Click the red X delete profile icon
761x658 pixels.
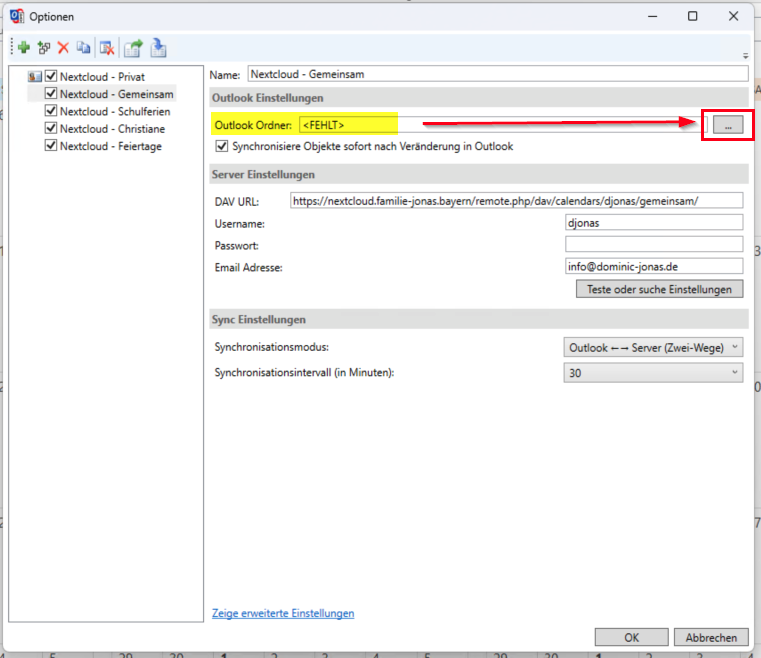pyautogui.click(x=64, y=48)
